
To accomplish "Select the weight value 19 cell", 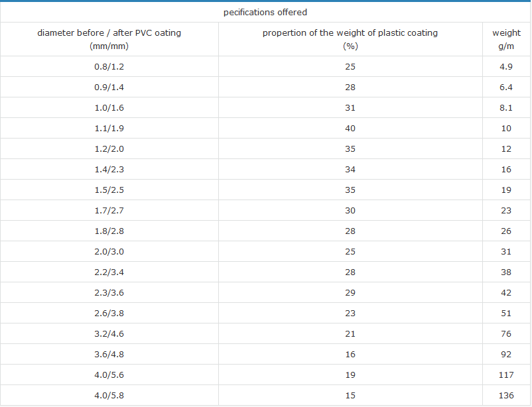I will click(x=506, y=190).
